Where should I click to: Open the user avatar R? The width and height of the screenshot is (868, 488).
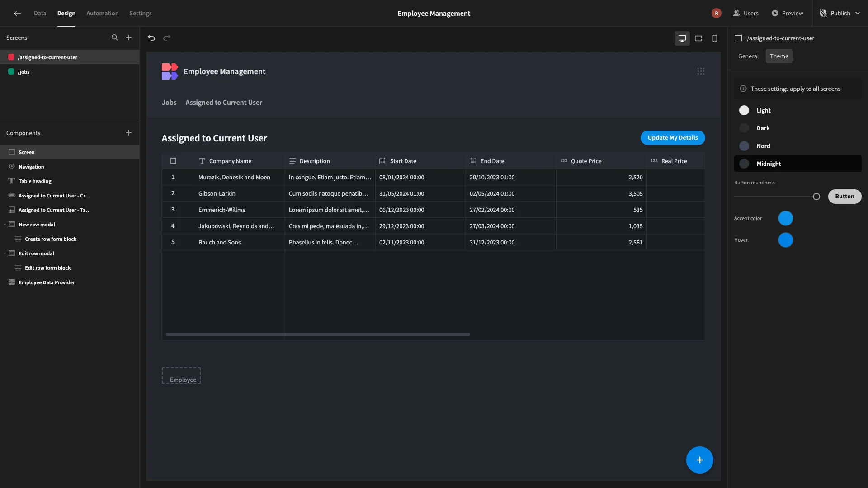click(x=717, y=14)
